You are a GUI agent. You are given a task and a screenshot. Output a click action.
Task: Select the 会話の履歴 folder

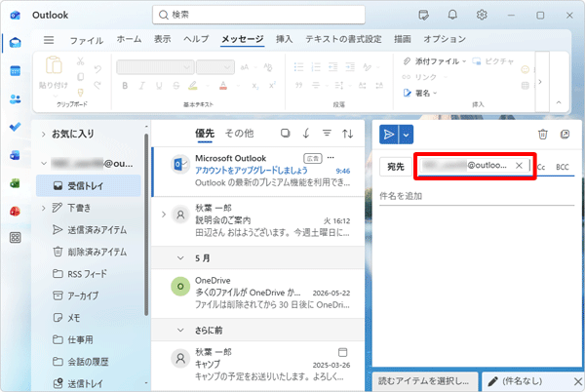pos(90,362)
